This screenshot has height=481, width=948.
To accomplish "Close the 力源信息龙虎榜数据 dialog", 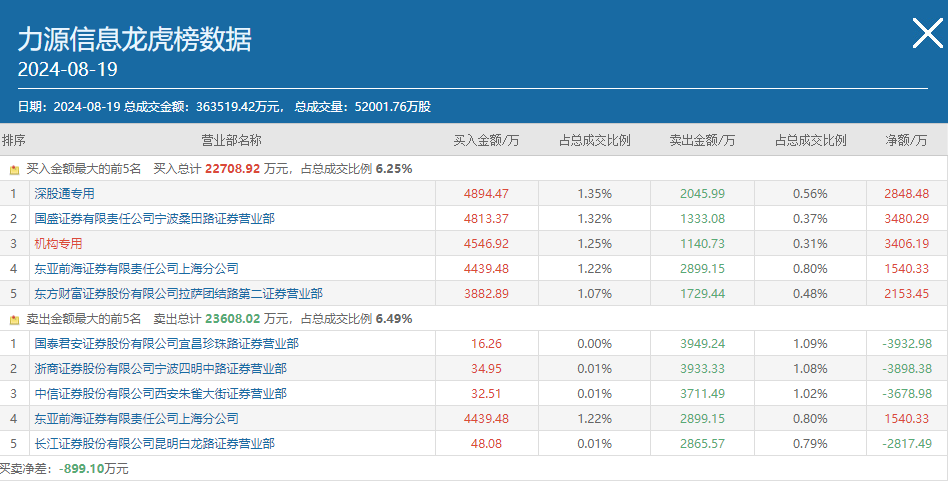I will coord(927,33).
